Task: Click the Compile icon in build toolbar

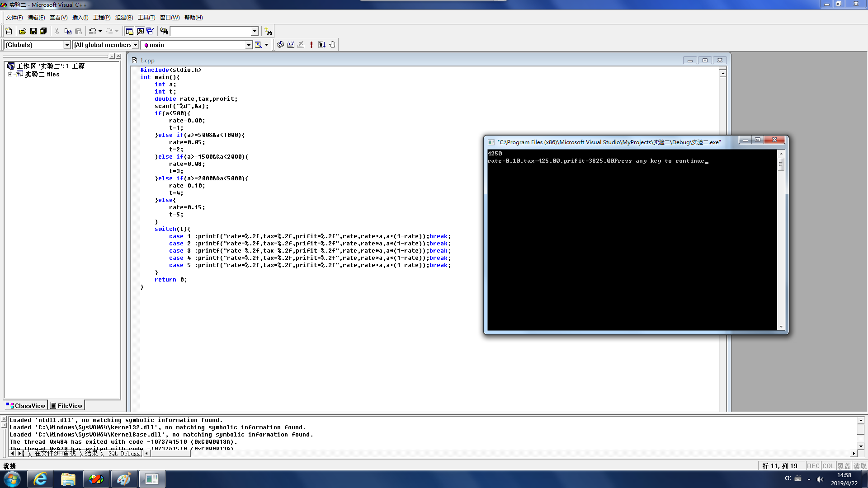Action: click(x=280, y=45)
